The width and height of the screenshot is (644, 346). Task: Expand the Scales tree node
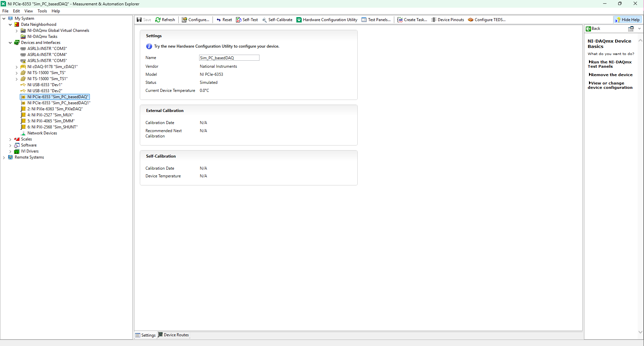[x=10, y=139]
